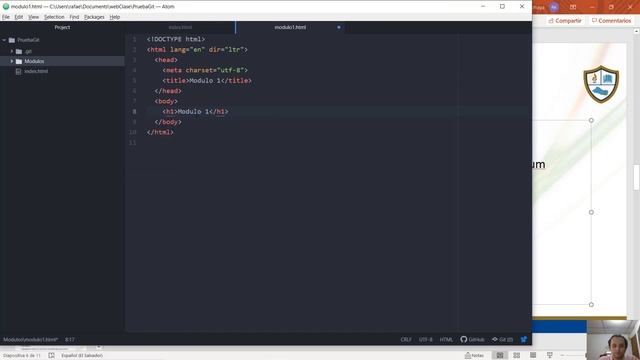Image resolution: width=640 pixels, height=360 pixels.
Task: Click the shield logo on the slide
Action: coord(601,84)
